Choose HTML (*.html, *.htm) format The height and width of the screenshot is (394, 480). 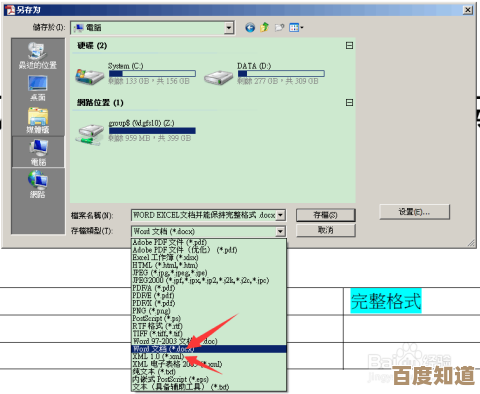209,265
